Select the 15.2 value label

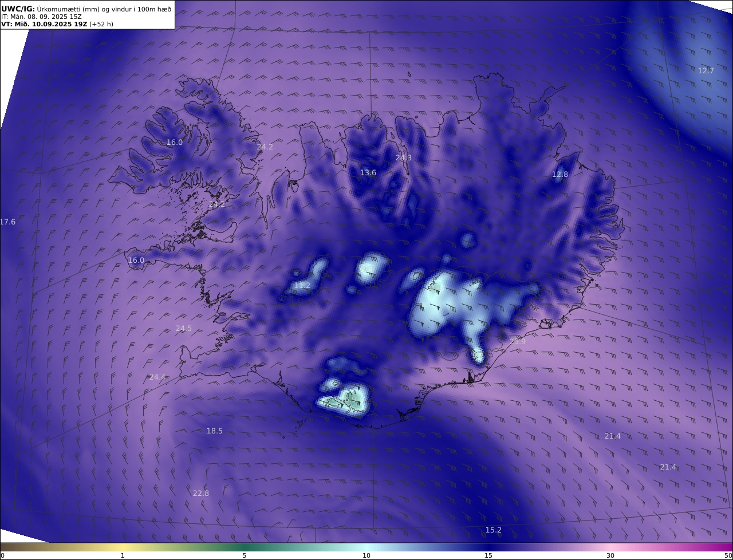(494, 530)
